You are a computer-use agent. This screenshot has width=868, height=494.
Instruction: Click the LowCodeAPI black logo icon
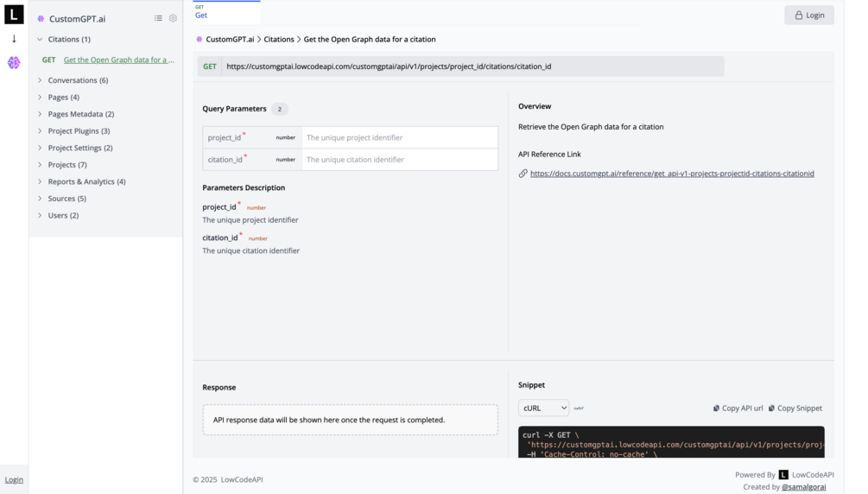[14, 15]
